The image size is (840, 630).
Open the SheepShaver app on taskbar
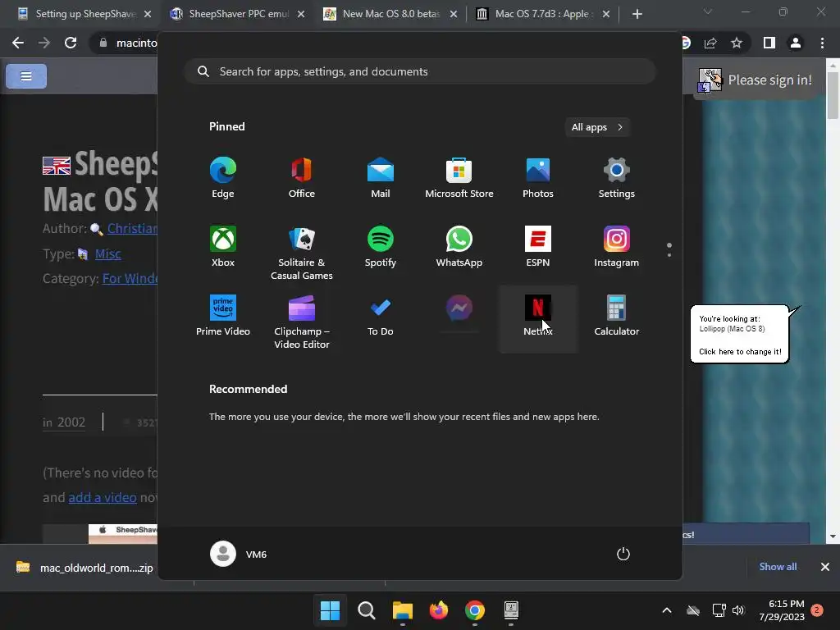coord(511,610)
